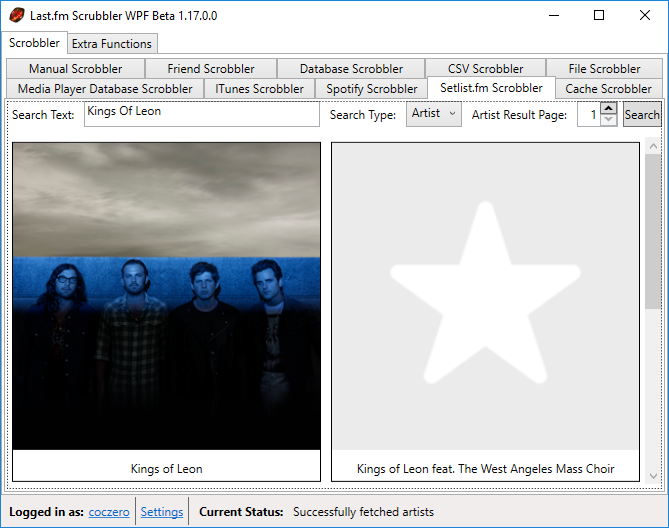Click the Successfully fetched artists status text
This screenshot has height=528, width=669.
(363, 512)
